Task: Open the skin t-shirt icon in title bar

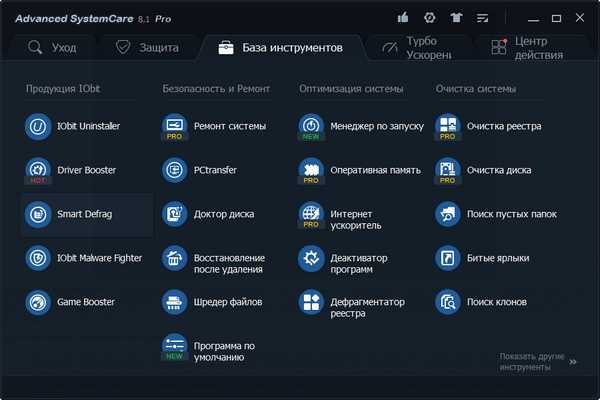Action: [457, 18]
